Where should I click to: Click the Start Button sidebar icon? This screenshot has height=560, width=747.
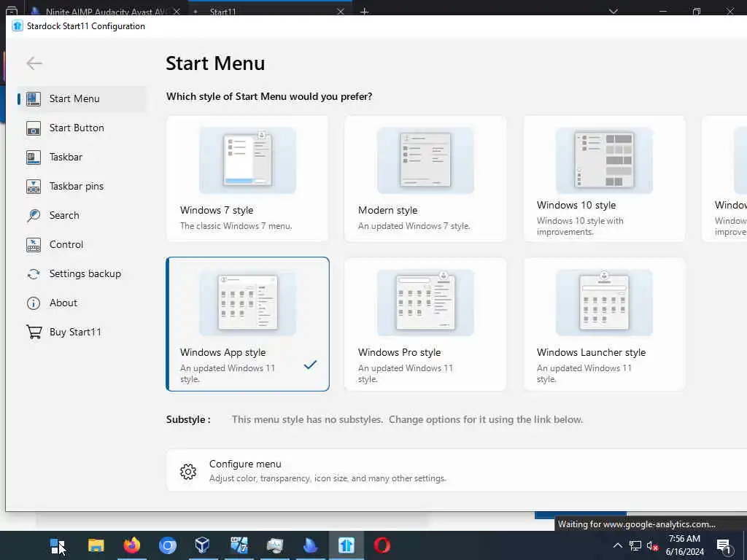click(x=34, y=128)
